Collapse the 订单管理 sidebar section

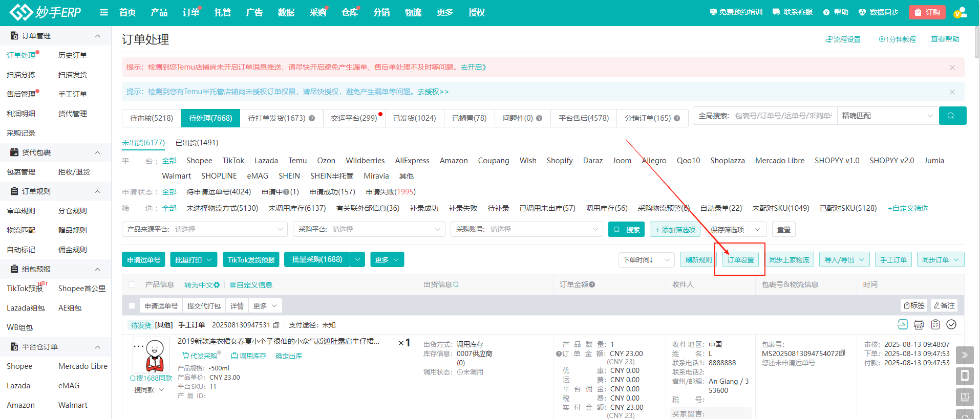pyautogui.click(x=97, y=36)
